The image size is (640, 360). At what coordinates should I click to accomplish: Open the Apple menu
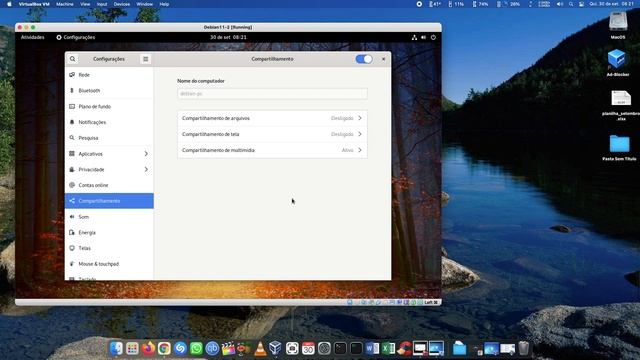tap(9, 4)
